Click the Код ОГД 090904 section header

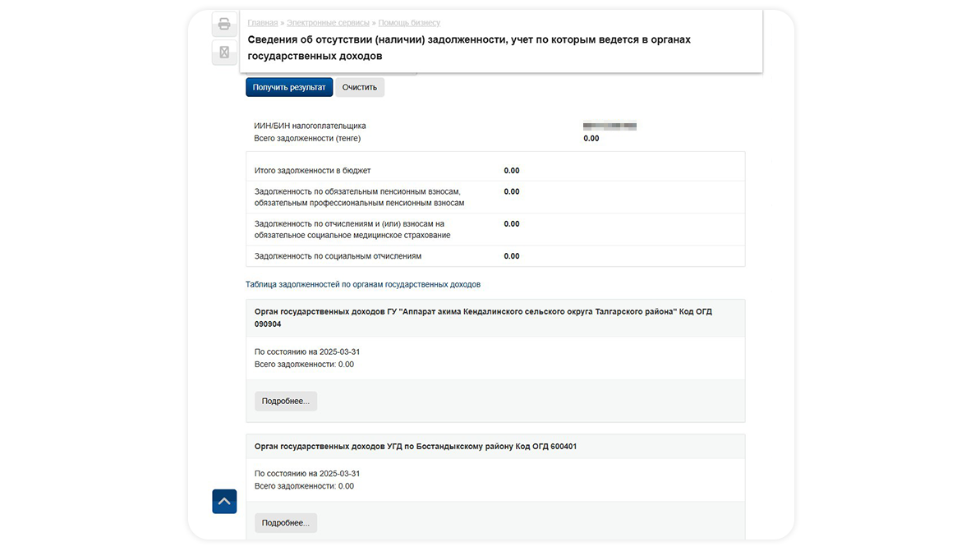click(495, 318)
